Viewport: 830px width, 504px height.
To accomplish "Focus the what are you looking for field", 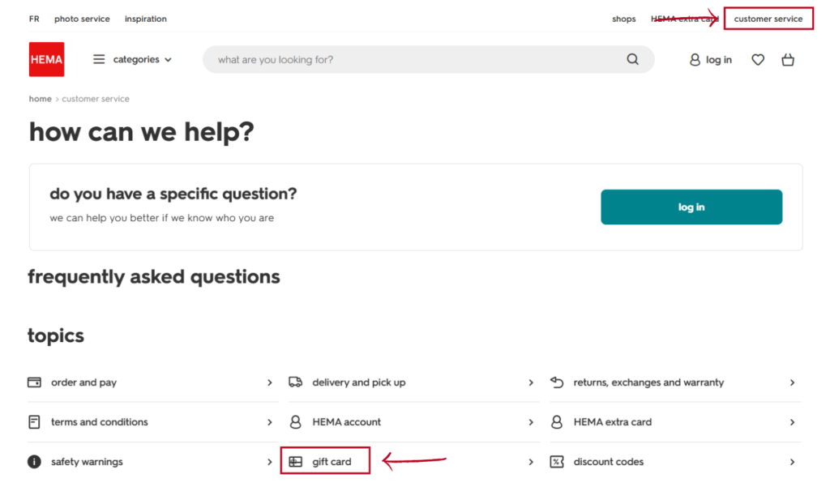I will 418,59.
